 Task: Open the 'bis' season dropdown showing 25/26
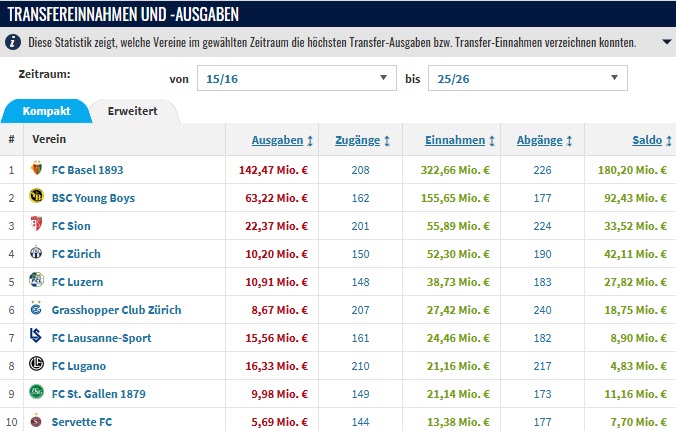(x=527, y=78)
